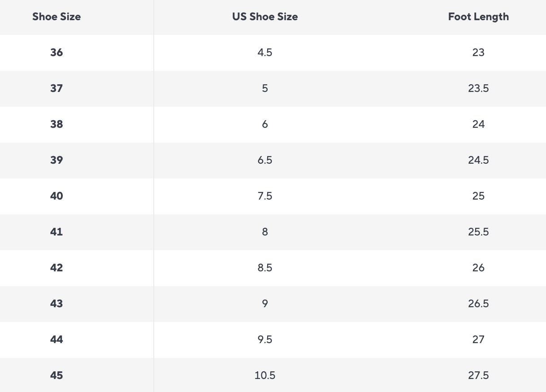Select the shoe size 36 cell

pos(56,52)
